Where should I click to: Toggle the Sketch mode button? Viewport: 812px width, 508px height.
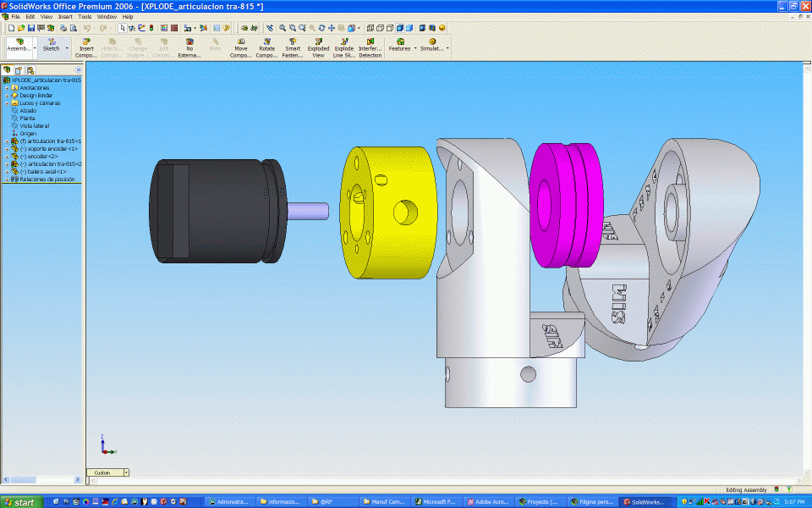click(52, 47)
